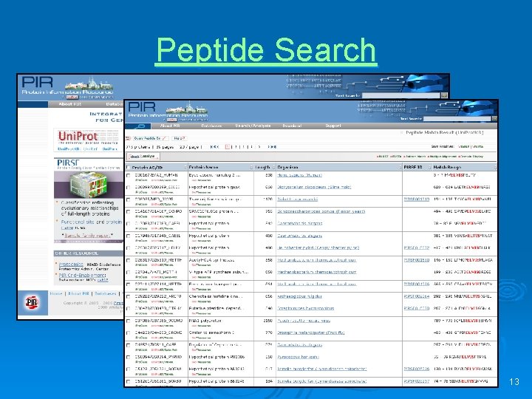Image resolution: width=532 pixels, height=399 pixels.
Task: Open the Support menu
Action: (333, 126)
